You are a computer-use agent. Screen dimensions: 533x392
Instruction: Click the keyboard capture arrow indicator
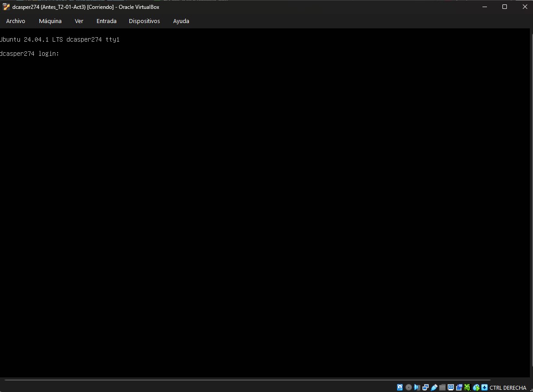[484, 388]
